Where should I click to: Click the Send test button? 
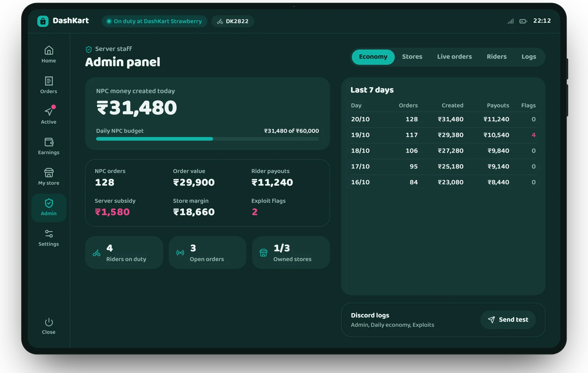(508, 320)
